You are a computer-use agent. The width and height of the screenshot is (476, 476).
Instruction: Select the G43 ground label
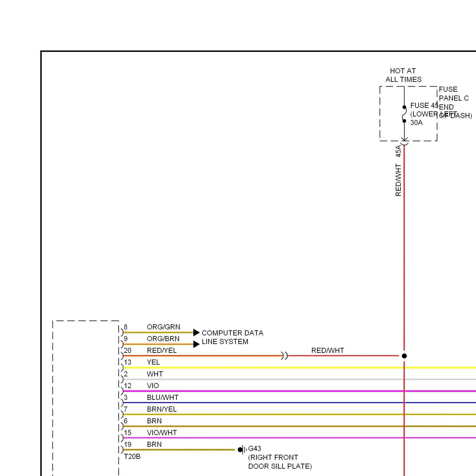coord(255,448)
